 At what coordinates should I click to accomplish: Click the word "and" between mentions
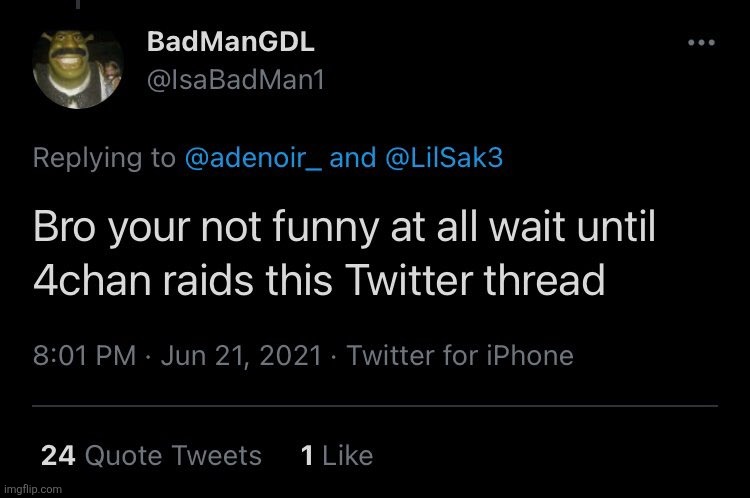pos(352,158)
